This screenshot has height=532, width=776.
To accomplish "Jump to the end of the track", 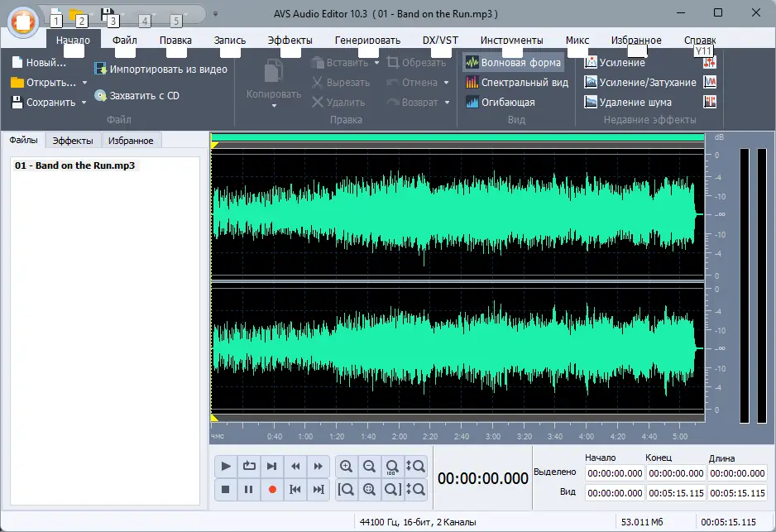I will point(319,490).
